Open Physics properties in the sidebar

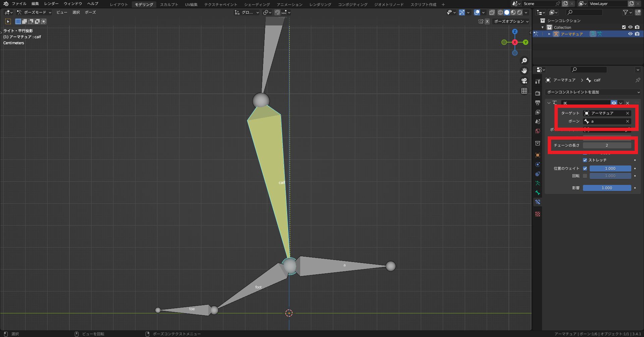point(538,174)
